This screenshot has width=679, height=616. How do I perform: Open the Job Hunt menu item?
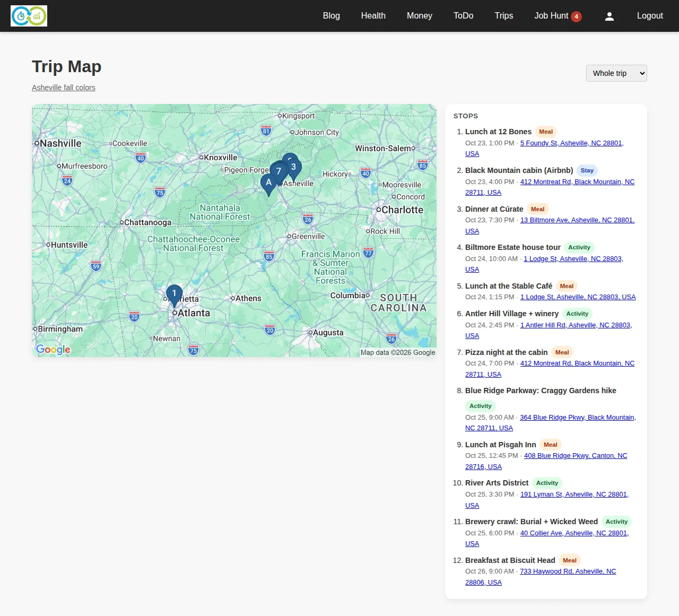(551, 16)
